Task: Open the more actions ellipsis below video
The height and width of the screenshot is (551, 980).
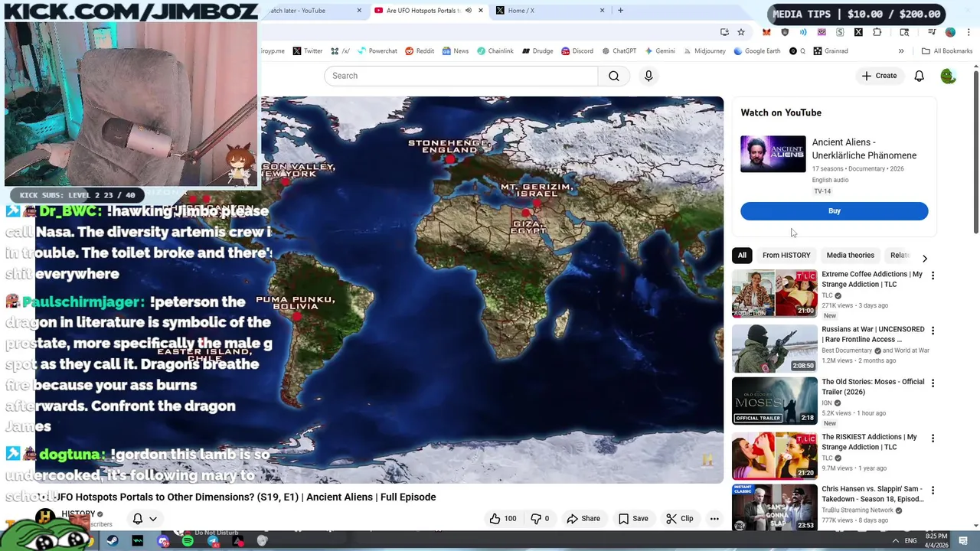Action: (x=714, y=518)
